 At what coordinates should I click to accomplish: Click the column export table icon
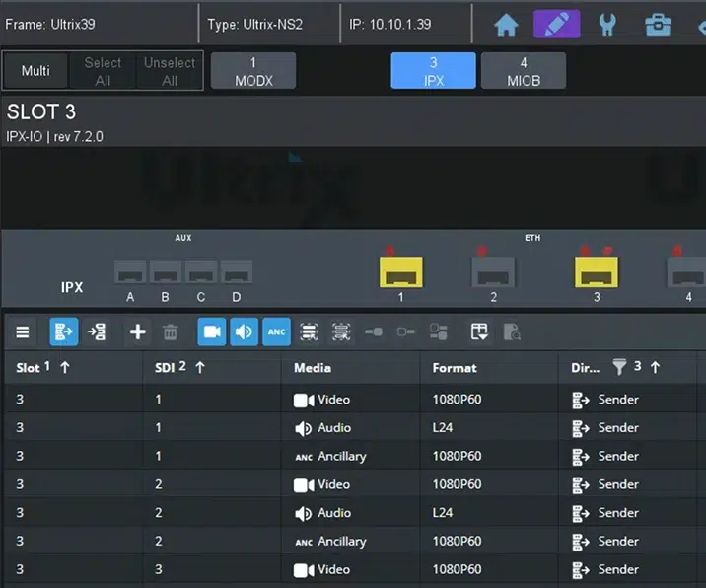coord(479,332)
